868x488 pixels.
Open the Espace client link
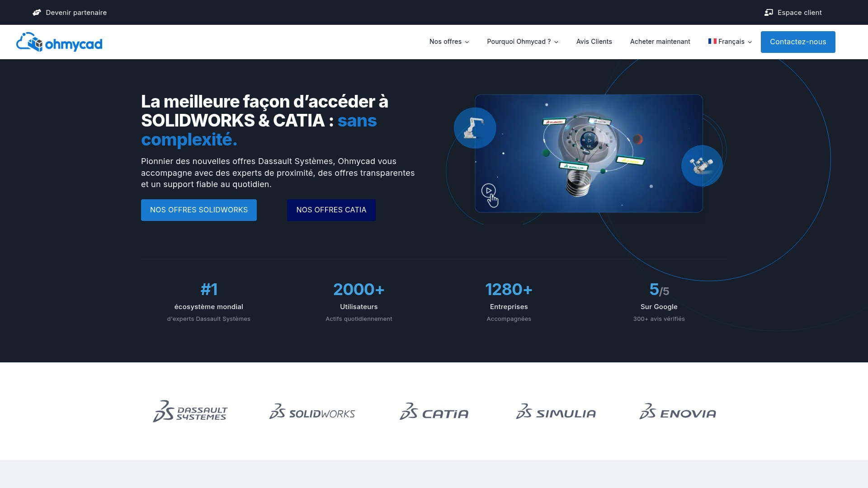pyautogui.click(x=799, y=12)
